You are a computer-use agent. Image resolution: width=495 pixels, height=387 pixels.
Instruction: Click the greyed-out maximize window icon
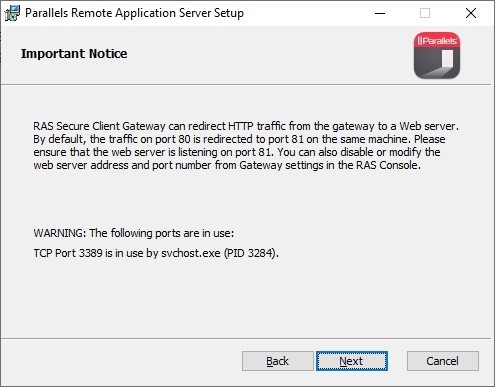coord(425,13)
